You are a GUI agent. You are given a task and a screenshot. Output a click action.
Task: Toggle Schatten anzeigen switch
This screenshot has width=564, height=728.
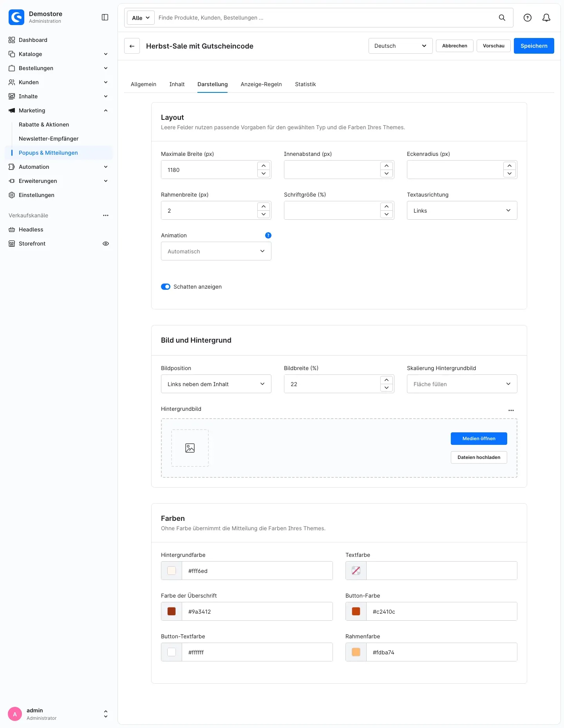coord(166,287)
